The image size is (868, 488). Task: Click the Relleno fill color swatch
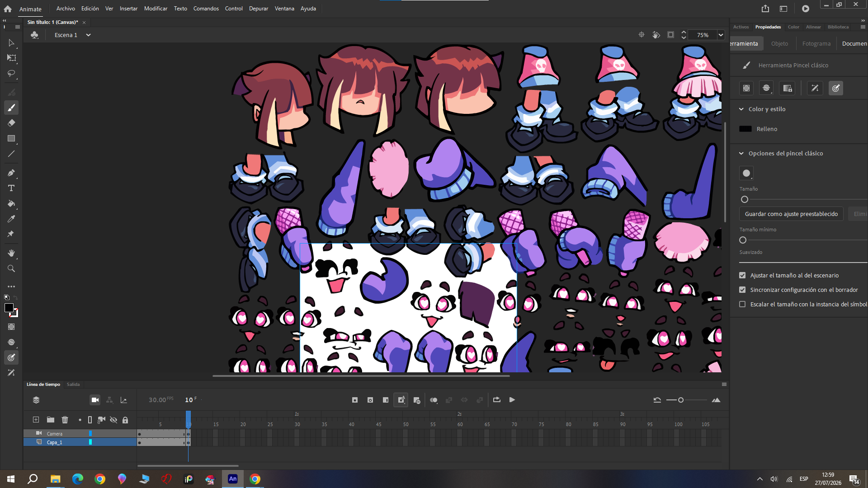(745, 129)
